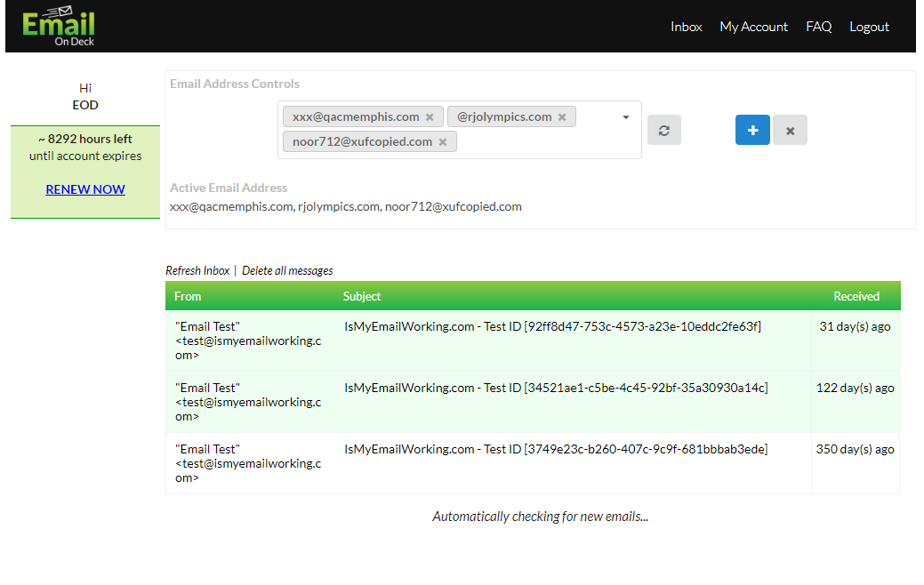Click the blue plus add-address button

(752, 130)
